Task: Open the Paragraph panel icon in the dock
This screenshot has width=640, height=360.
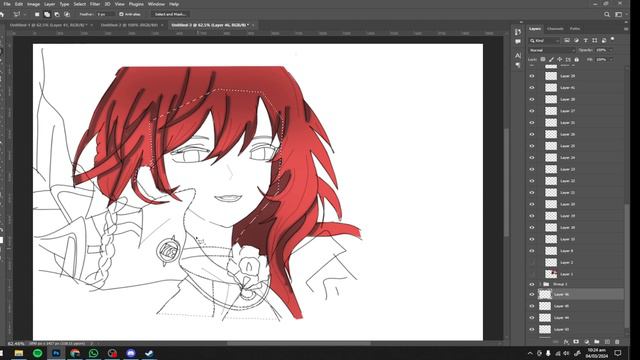Action: (518, 65)
